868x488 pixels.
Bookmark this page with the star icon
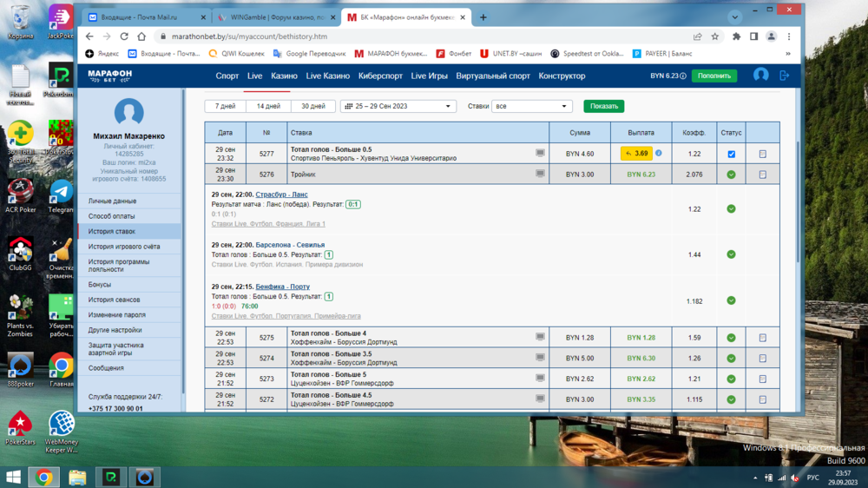715,36
